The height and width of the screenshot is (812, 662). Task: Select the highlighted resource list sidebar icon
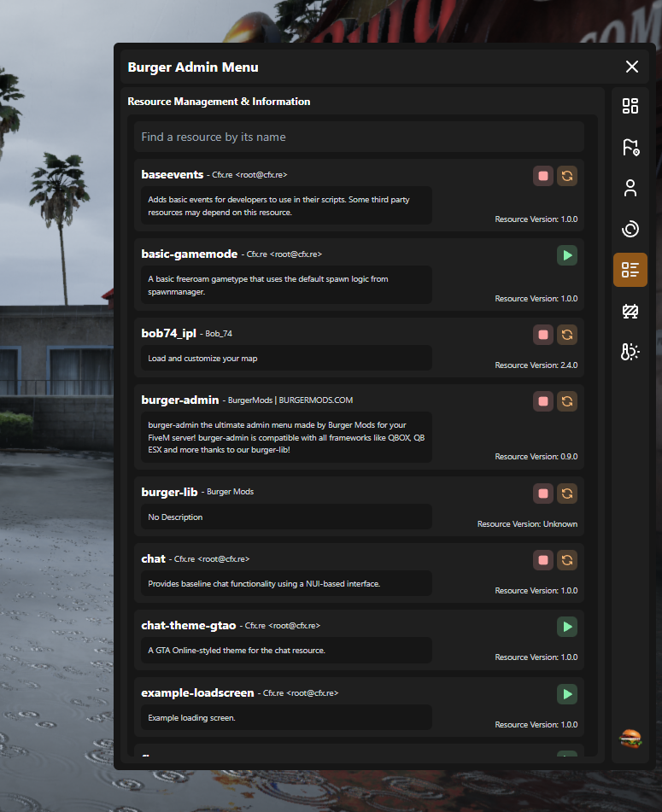click(630, 270)
